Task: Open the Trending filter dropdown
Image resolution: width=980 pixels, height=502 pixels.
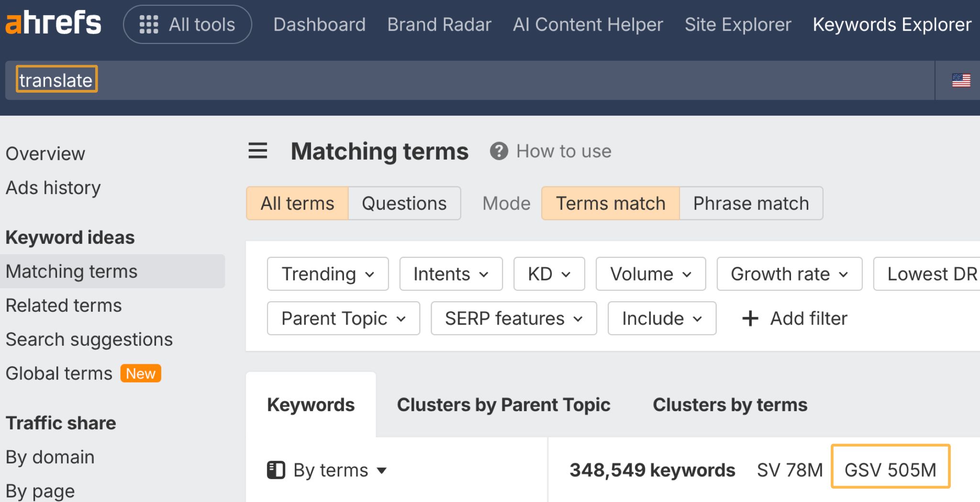Action: pyautogui.click(x=327, y=274)
